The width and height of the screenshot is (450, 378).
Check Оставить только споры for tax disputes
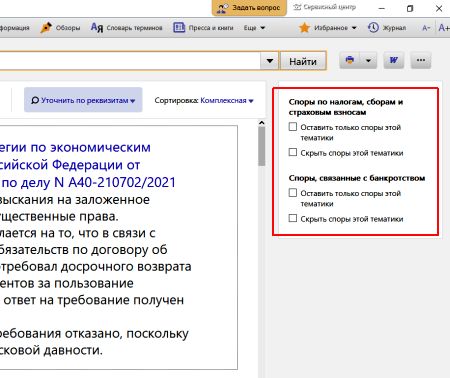coord(293,127)
